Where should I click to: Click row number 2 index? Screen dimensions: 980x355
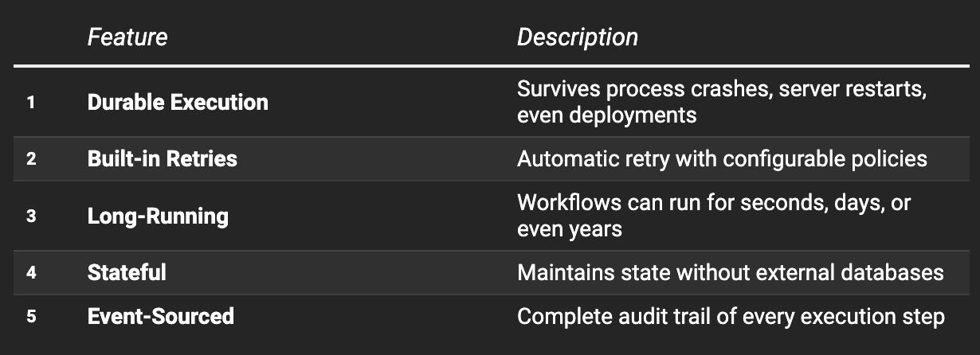point(31,158)
